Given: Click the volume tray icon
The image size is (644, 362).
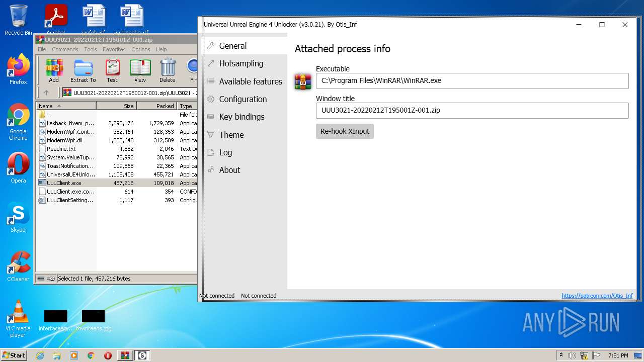Looking at the screenshot, I should coord(572,355).
